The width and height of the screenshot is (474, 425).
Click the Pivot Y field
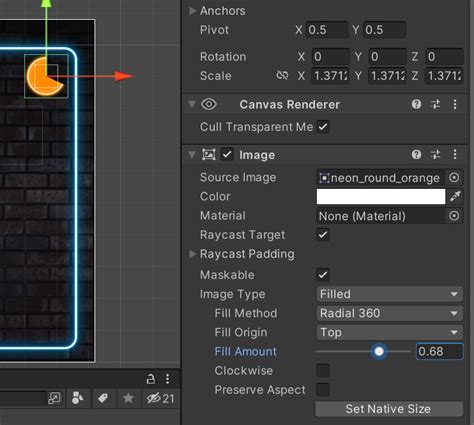384,30
